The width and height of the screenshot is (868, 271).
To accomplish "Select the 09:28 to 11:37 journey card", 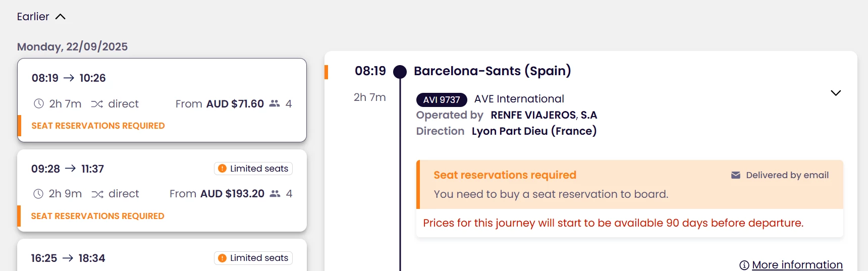I will tap(161, 190).
